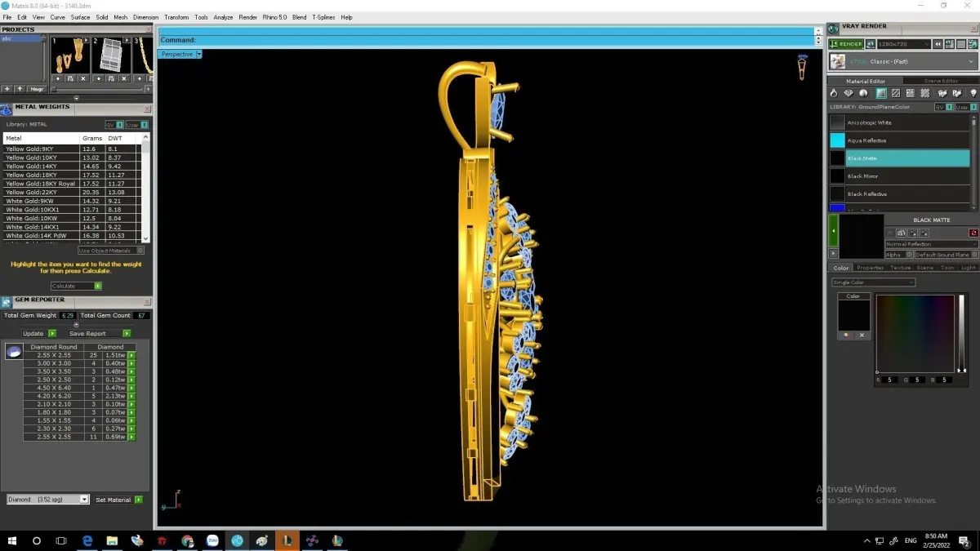This screenshot has height=551, width=980.
Task: Click the round diamond gem shape icon
Action: click(13, 352)
